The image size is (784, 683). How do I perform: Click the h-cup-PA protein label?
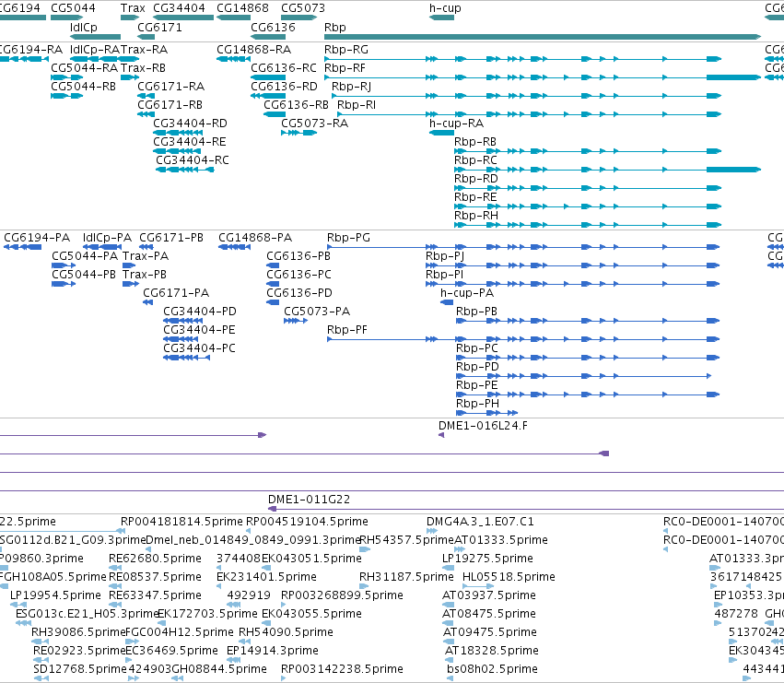pos(467,293)
